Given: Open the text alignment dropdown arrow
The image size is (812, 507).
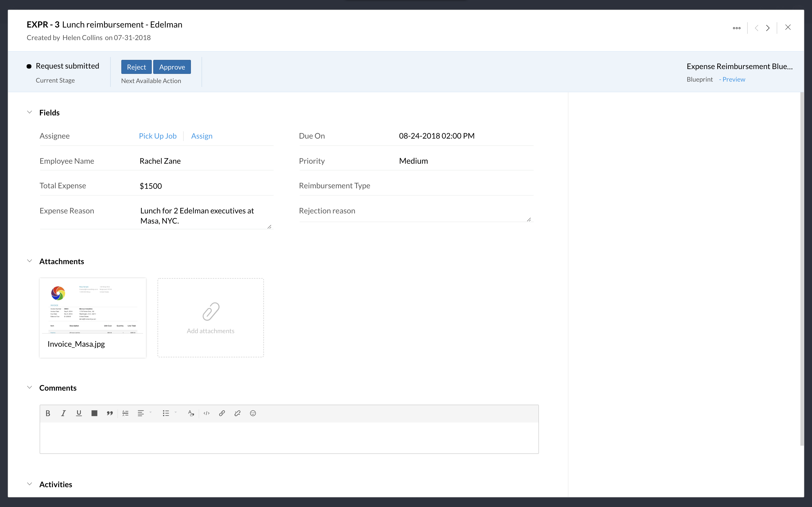Looking at the screenshot, I should click(151, 412).
